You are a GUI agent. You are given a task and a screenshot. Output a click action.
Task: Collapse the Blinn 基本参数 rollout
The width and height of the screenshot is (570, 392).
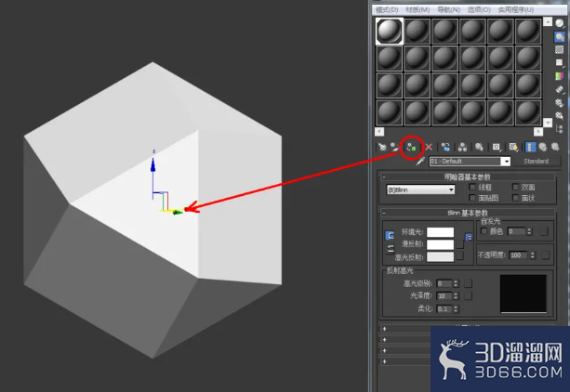click(x=467, y=213)
